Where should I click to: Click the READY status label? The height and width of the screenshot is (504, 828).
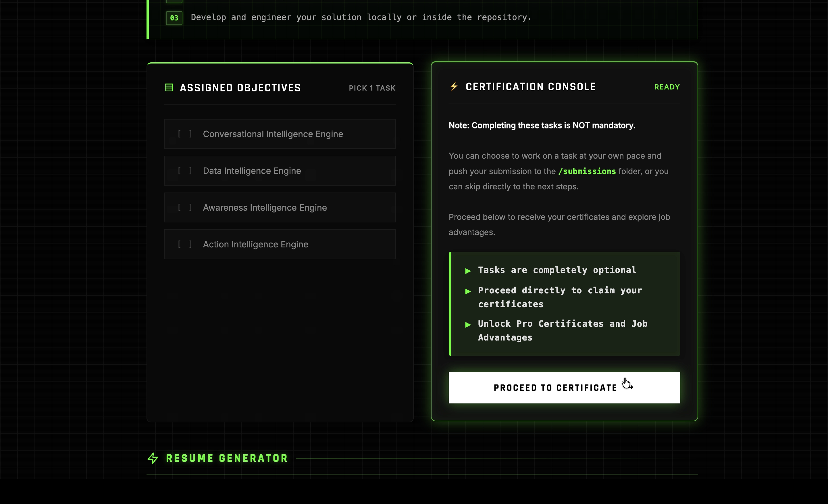click(667, 87)
